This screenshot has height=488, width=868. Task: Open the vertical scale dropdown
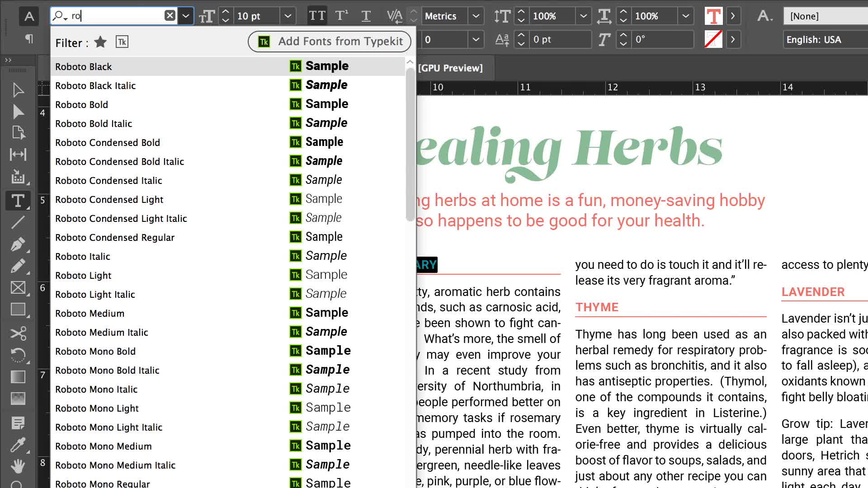click(x=584, y=16)
